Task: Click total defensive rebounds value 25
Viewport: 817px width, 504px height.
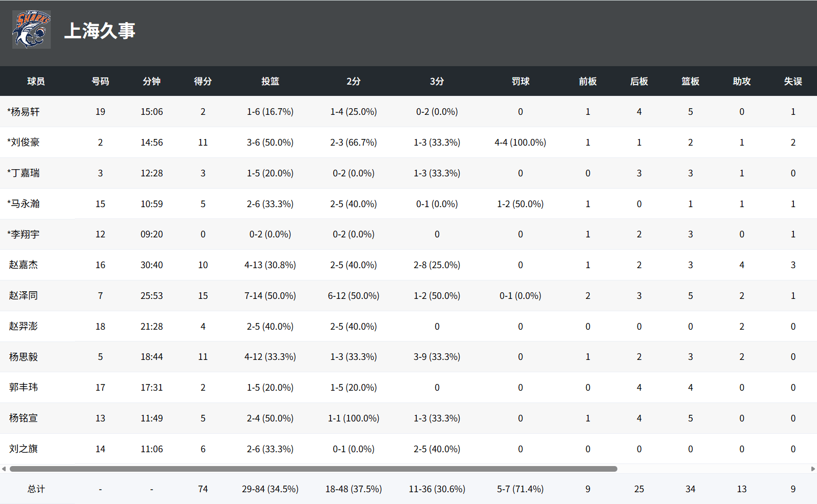Action: 639,489
